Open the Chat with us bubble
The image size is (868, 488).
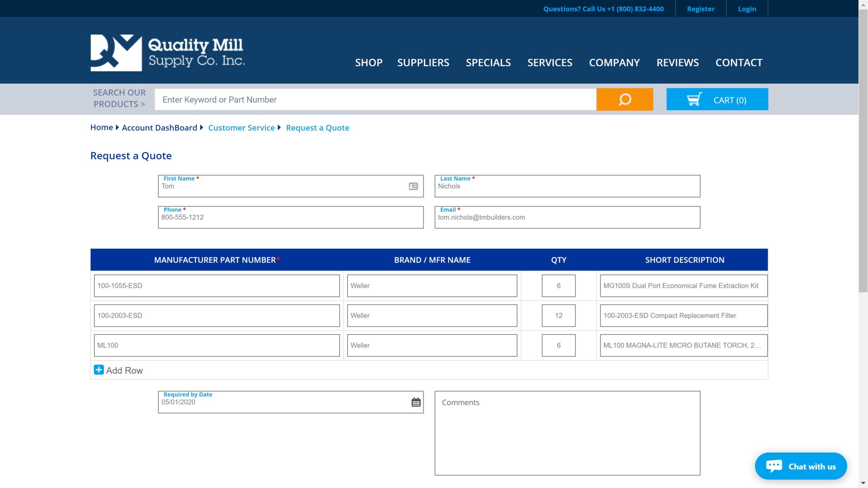[x=801, y=466]
